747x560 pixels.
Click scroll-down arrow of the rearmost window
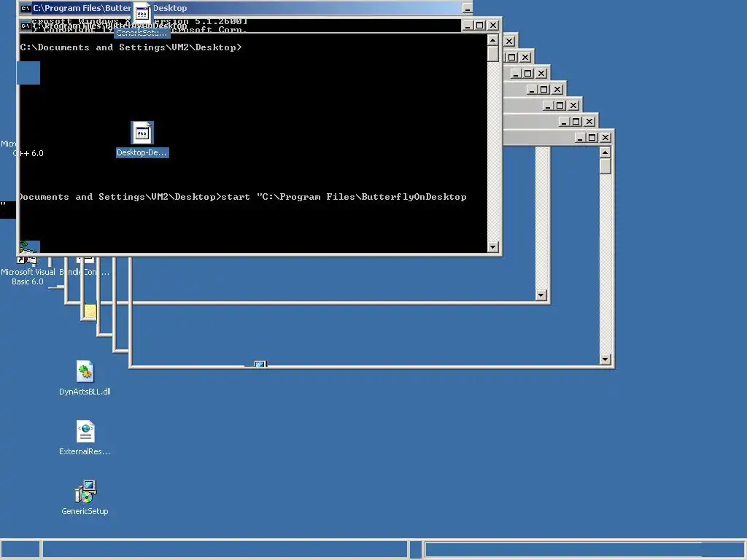click(x=605, y=359)
